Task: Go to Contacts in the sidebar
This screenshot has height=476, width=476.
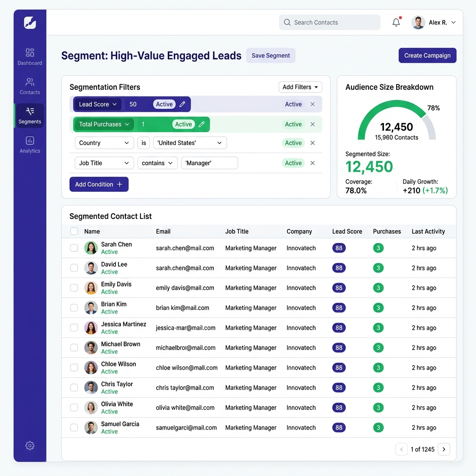Action: point(30,86)
